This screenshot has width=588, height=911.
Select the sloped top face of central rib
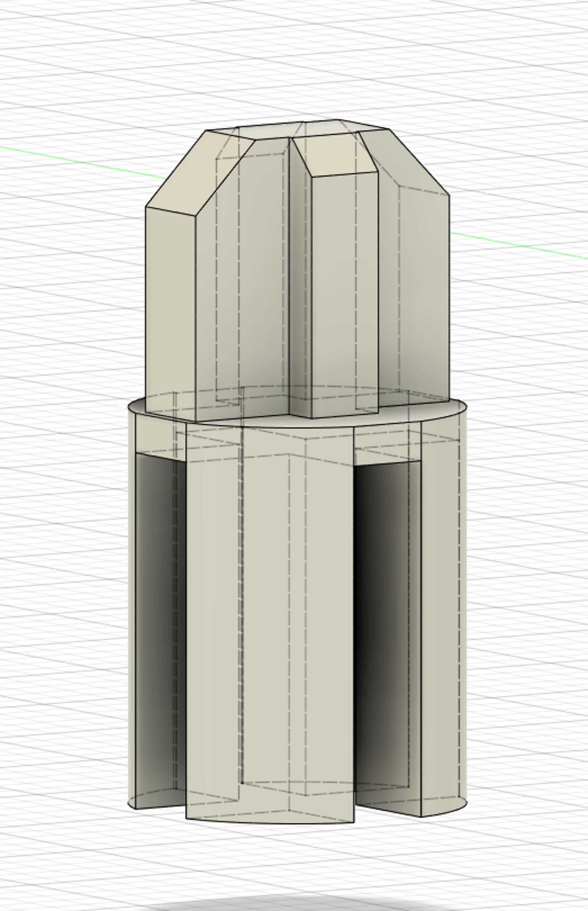334,155
